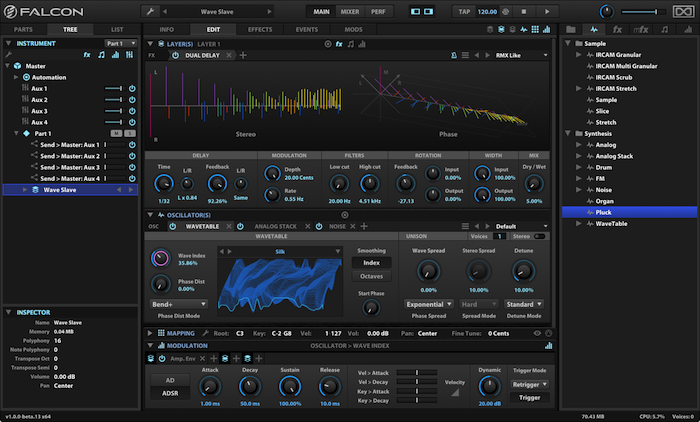Click the TAP tempo button

pyautogui.click(x=464, y=12)
